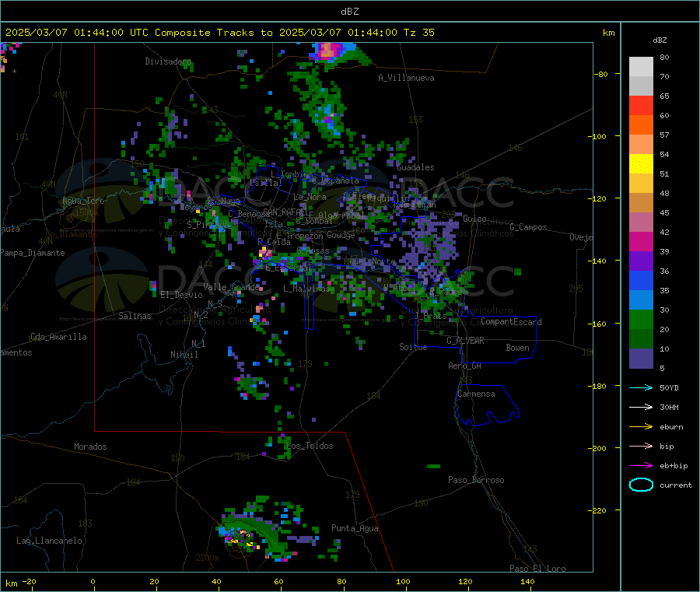Click the Agua_Toro map label
Viewport: 700px width, 592px height.
(83, 201)
